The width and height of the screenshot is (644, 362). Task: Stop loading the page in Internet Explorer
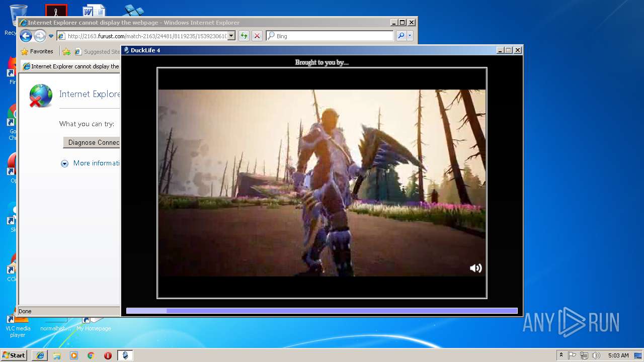[x=257, y=36]
